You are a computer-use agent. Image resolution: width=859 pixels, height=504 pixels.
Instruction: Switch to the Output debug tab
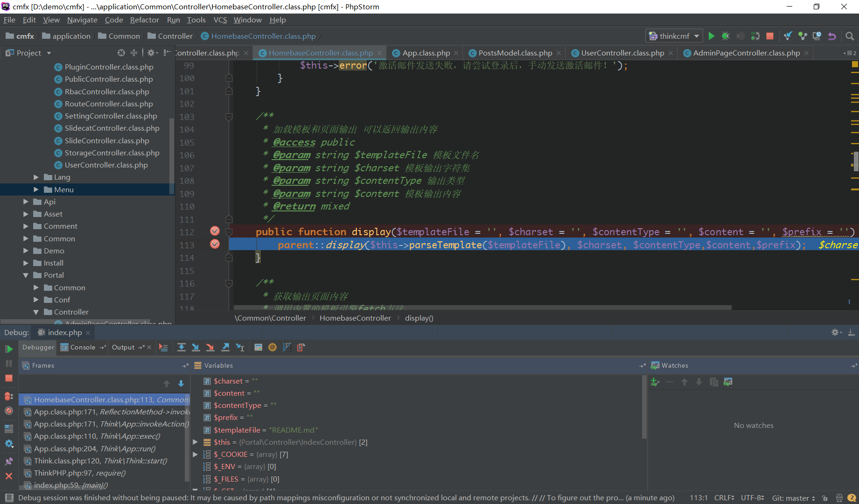(123, 347)
